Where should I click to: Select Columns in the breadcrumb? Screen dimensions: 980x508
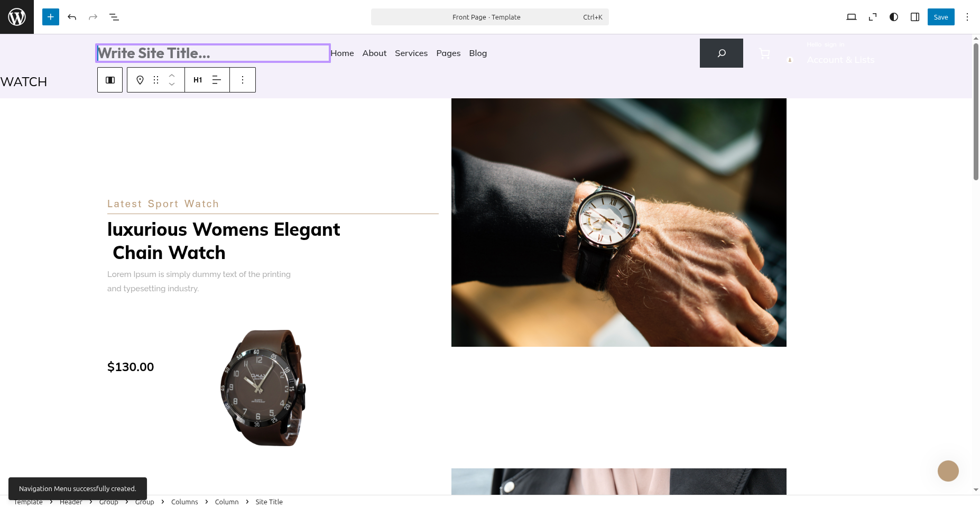184,502
